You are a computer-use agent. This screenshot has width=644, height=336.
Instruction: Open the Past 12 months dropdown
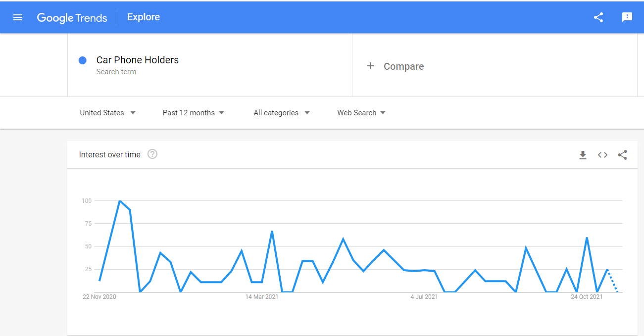[x=194, y=113]
